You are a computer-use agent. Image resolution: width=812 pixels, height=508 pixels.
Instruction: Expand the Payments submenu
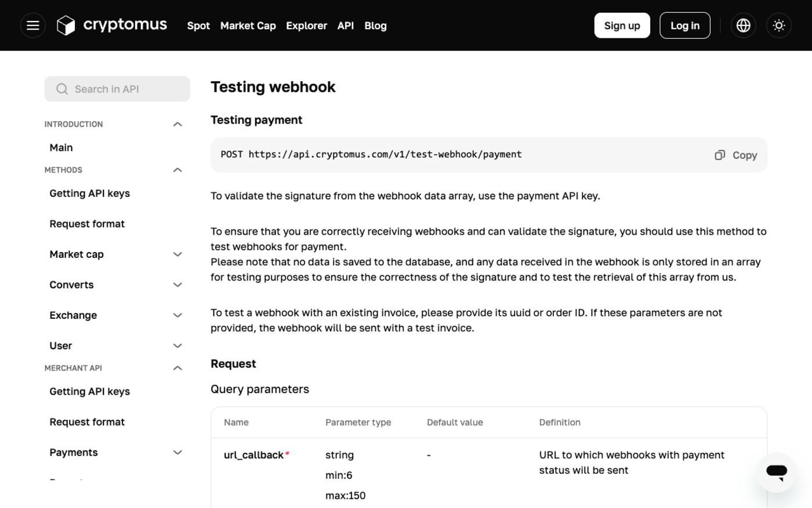click(177, 452)
